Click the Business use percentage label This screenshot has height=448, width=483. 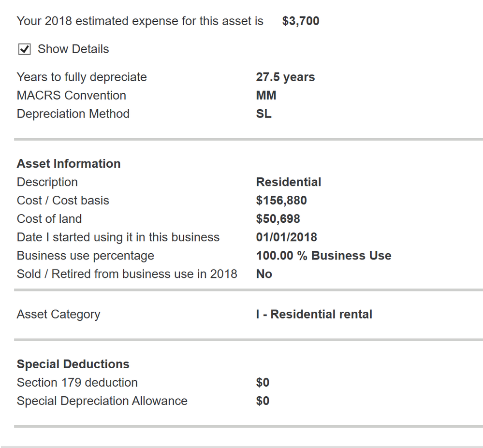point(86,256)
